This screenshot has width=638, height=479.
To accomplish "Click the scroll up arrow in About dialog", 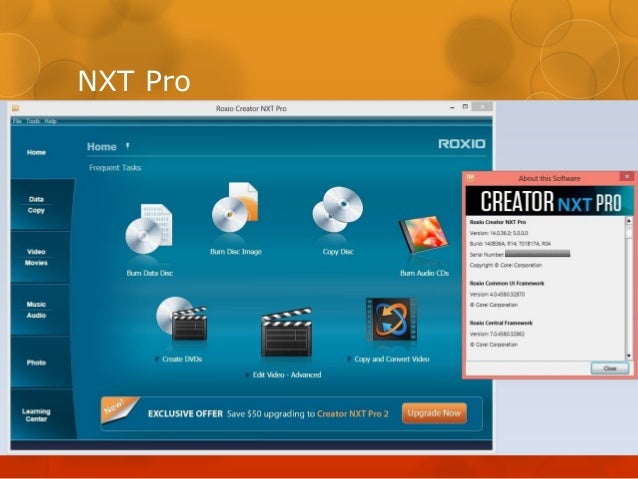I will [x=629, y=221].
